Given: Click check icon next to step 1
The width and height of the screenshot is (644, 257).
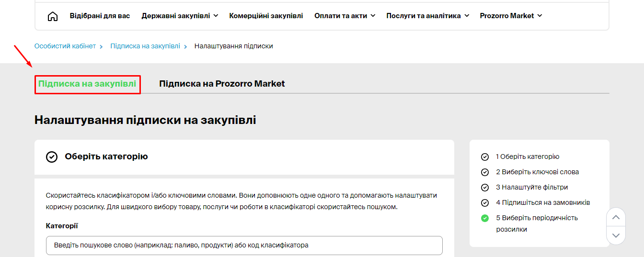Looking at the screenshot, I should click(x=485, y=157).
